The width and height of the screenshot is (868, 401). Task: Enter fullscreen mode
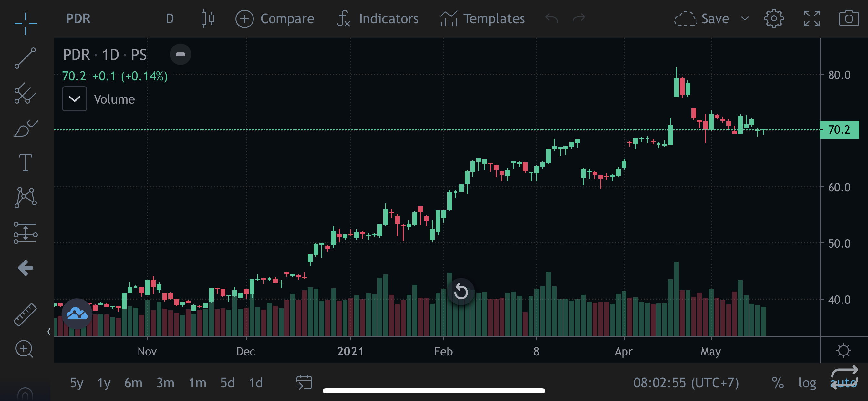pos(811,18)
